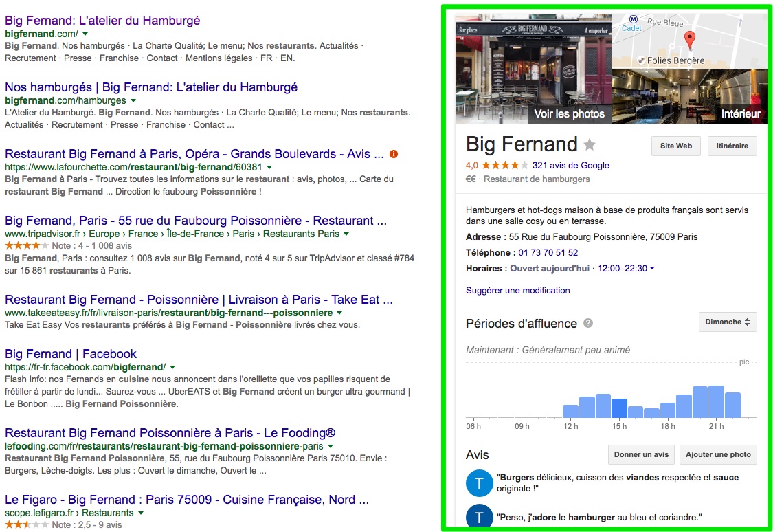Open the Dimanche day selector

point(728,322)
